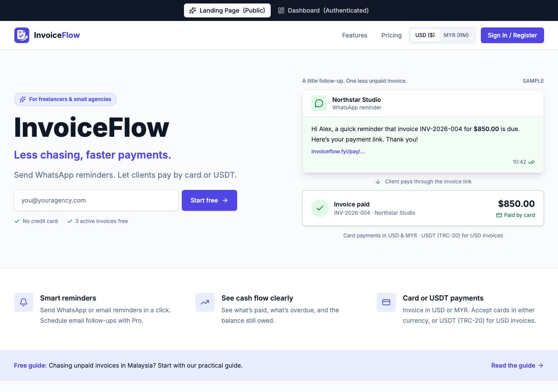
Task: Open the Read the guide link
Action: click(x=517, y=365)
